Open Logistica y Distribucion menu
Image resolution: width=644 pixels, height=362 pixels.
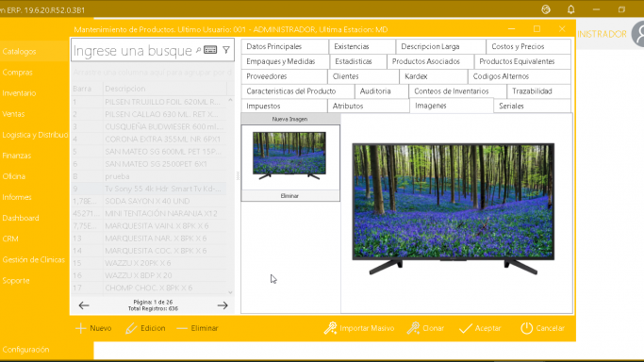(35, 135)
